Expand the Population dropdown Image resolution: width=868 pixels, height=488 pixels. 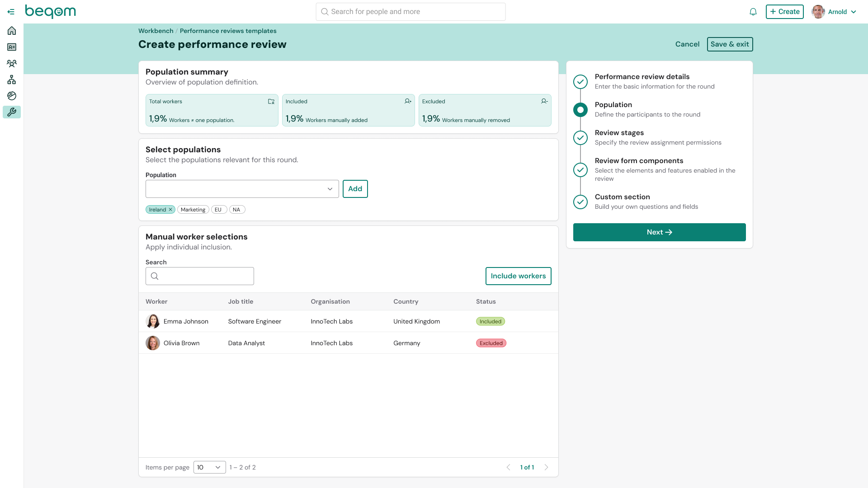(242, 189)
